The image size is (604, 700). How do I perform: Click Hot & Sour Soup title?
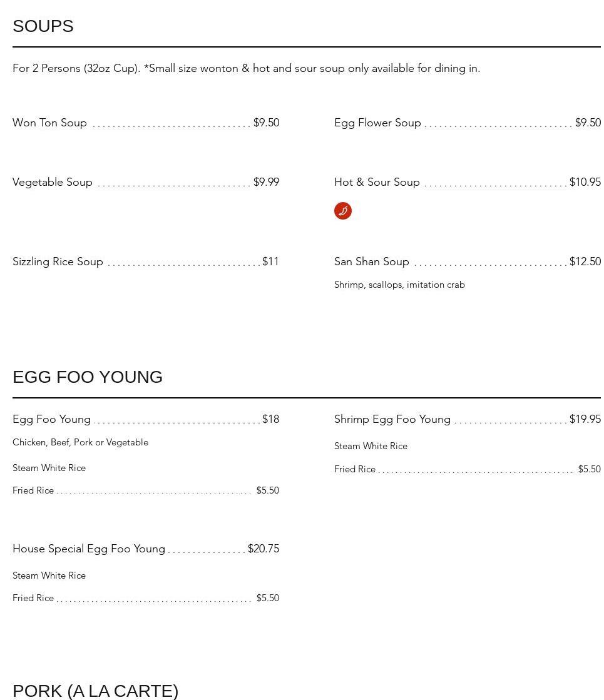pos(377,182)
